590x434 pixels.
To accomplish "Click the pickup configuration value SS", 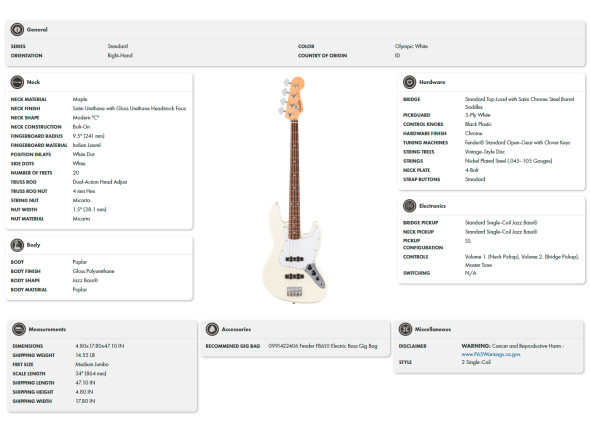I will (x=468, y=241).
